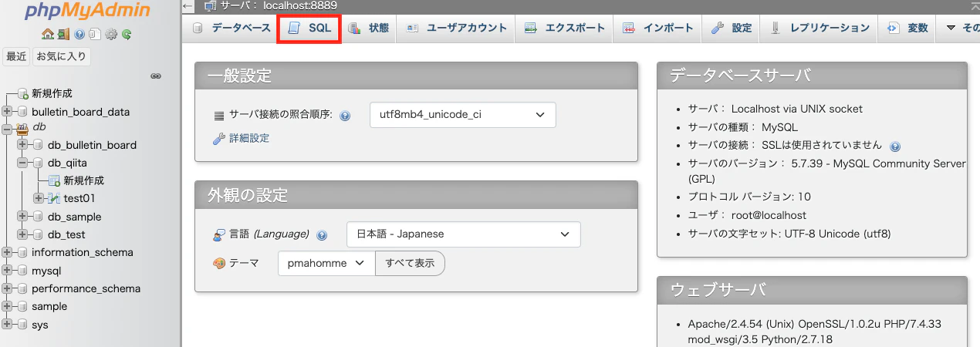Select db_test database name in tree
Screen dimensions: 980x347
(x=66, y=234)
